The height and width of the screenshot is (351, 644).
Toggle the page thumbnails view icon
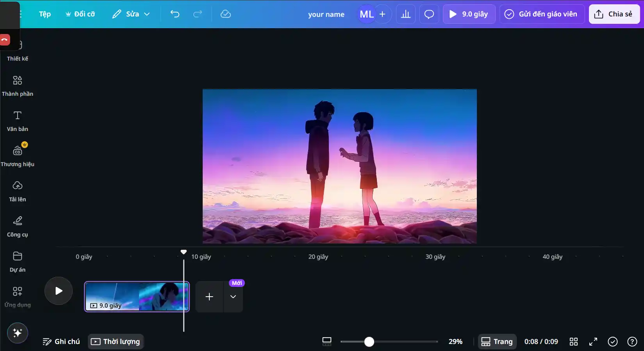tap(327, 342)
